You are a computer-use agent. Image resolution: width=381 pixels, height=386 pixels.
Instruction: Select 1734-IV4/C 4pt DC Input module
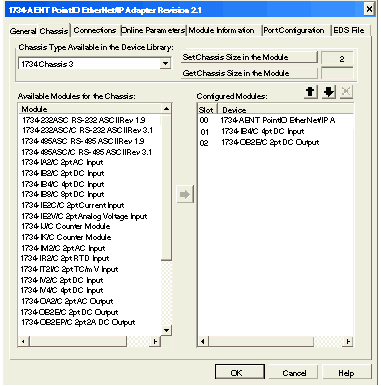[x=62, y=290]
